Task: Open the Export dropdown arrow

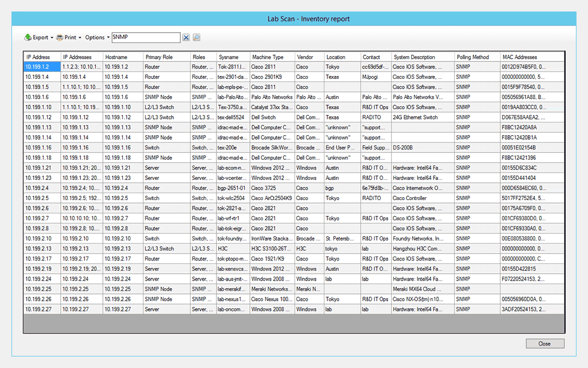Action: click(x=52, y=37)
